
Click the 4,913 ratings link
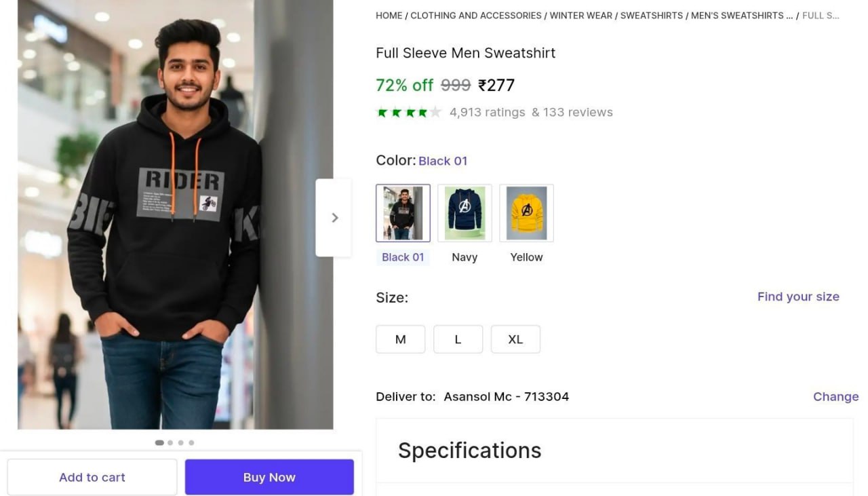pos(487,111)
